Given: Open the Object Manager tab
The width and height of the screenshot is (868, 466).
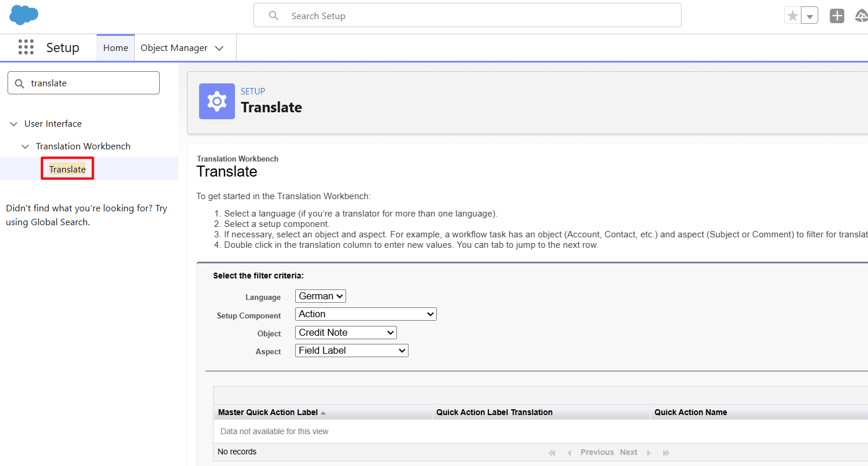Looking at the screenshot, I should [174, 48].
